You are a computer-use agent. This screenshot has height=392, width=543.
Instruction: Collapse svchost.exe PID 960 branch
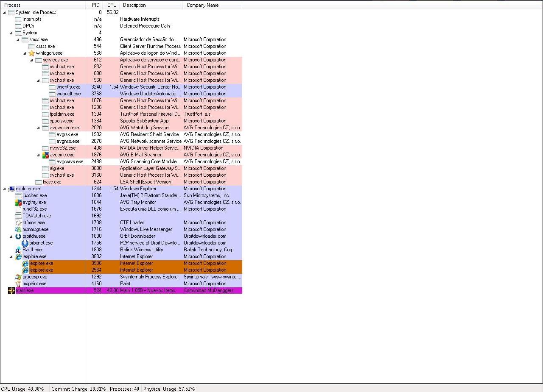click(39, 80)
